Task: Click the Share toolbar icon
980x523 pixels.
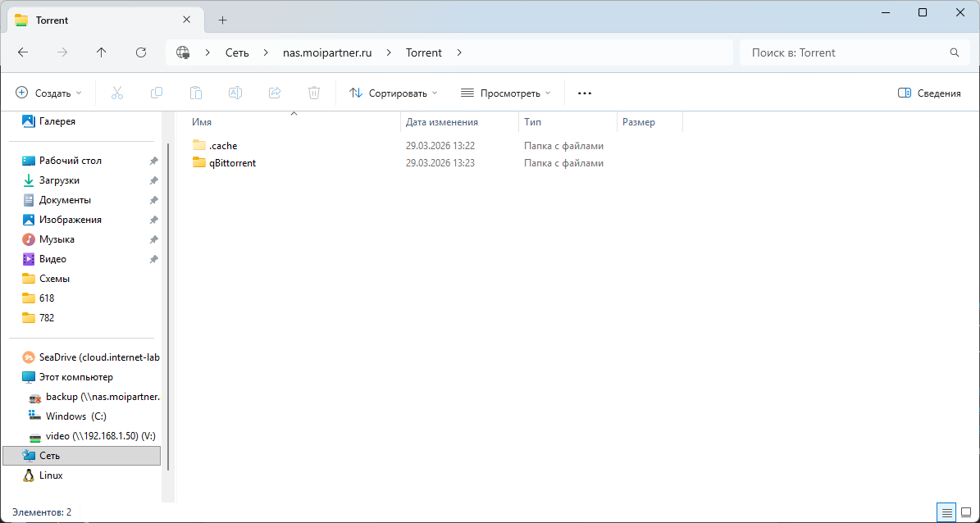Action: click(275, 93)
